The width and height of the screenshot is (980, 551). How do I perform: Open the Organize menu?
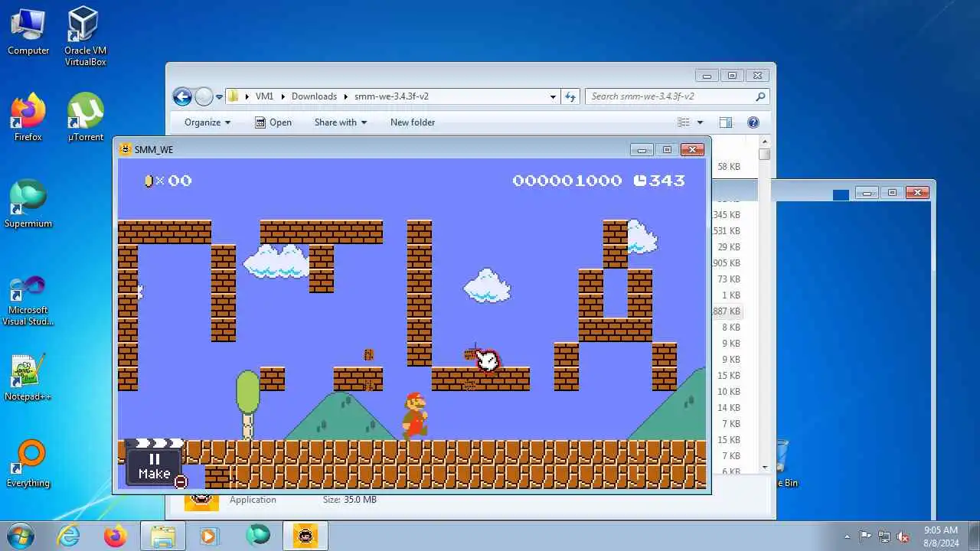point(207,122)
